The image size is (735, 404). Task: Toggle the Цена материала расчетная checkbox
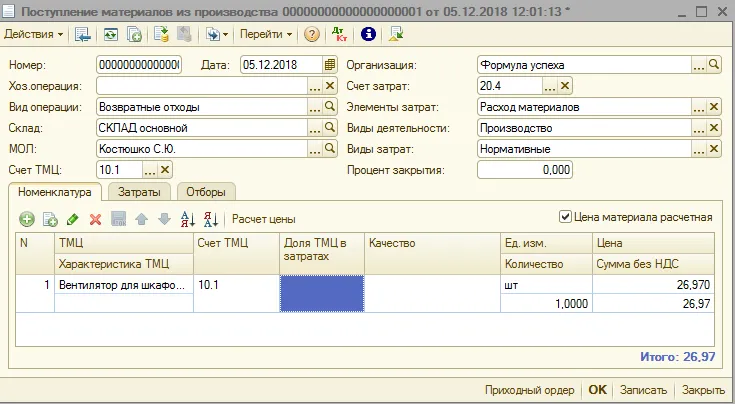tap(565, 217)
